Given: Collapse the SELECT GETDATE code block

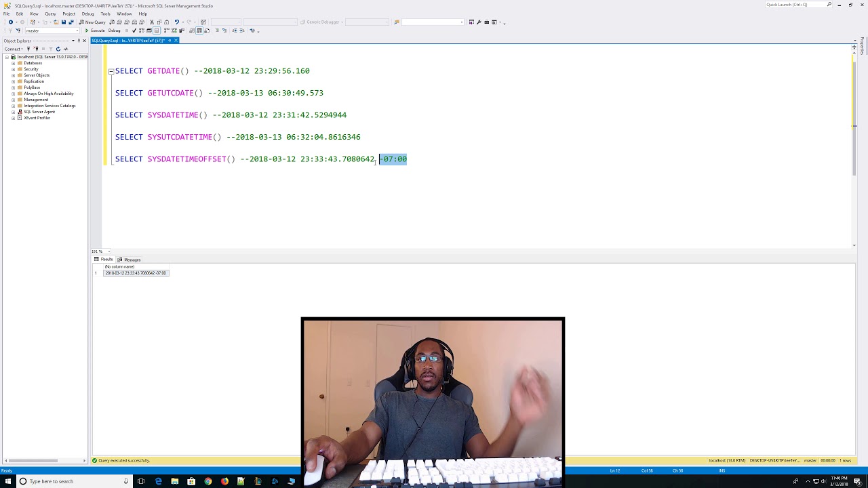Looking at the screenshot, I should (x=111, y=71).
